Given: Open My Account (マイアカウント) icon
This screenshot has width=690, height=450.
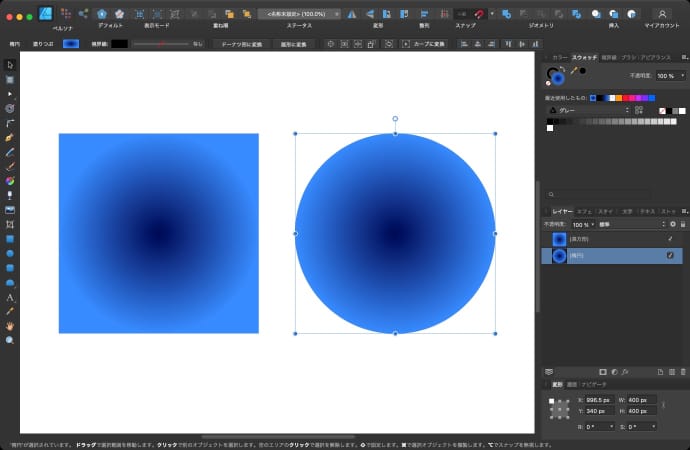Looking at the screenshot, I should point(661,14).
